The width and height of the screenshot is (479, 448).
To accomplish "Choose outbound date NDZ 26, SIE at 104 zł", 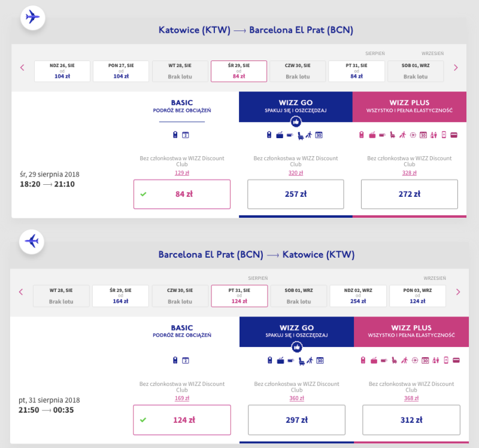I will point(62,71).
